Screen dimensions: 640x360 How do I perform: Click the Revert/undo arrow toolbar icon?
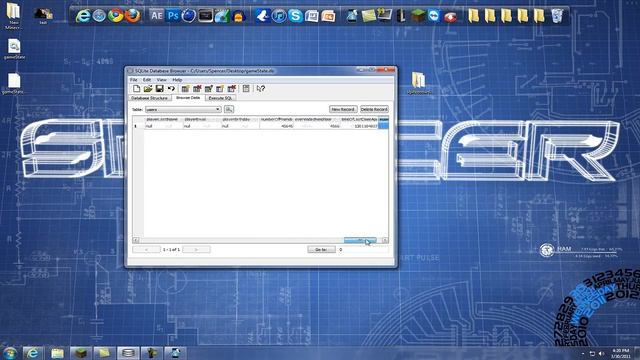point(171,89)
